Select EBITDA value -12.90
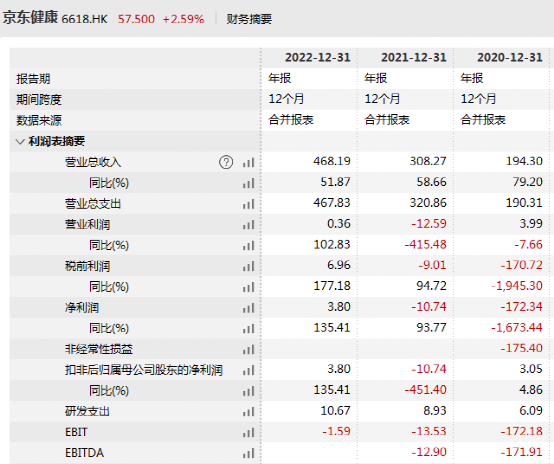554x464 pixels. pyautogui.click(x=429, y=452)
